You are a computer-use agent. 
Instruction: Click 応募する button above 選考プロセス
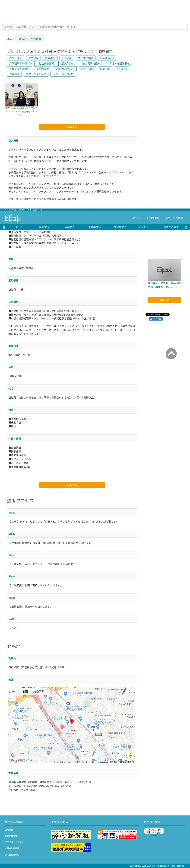[72, 485]
